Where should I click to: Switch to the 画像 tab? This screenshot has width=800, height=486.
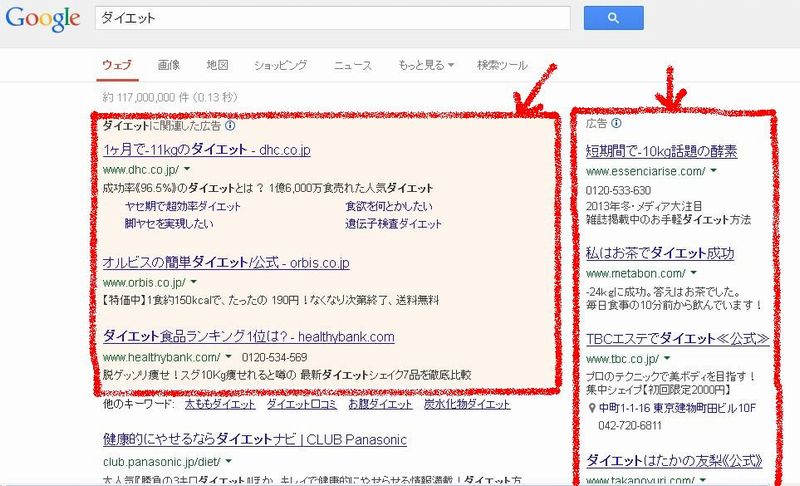pyautogui.click(x=168, y=65)
